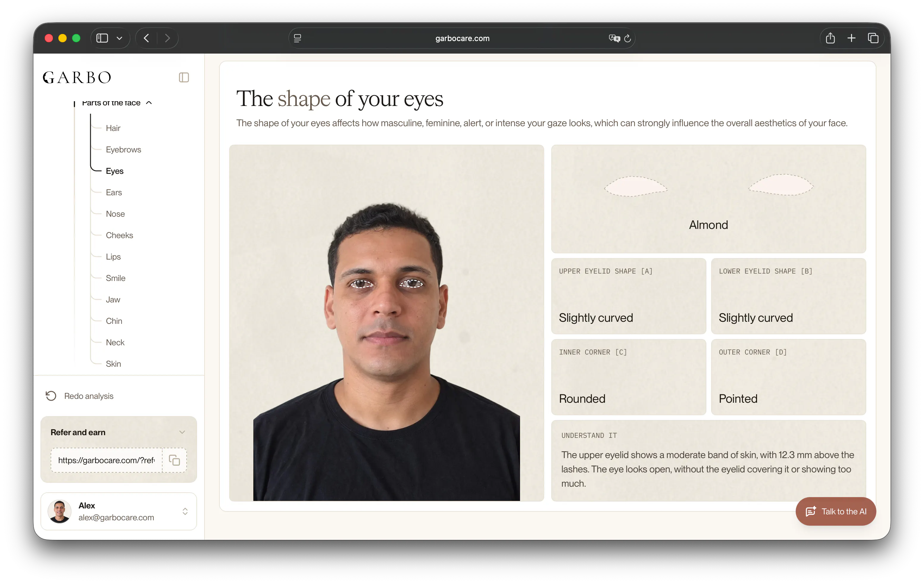Open the Alex account switcher chevrons
The image size is (924, 584).
[185, 511]
